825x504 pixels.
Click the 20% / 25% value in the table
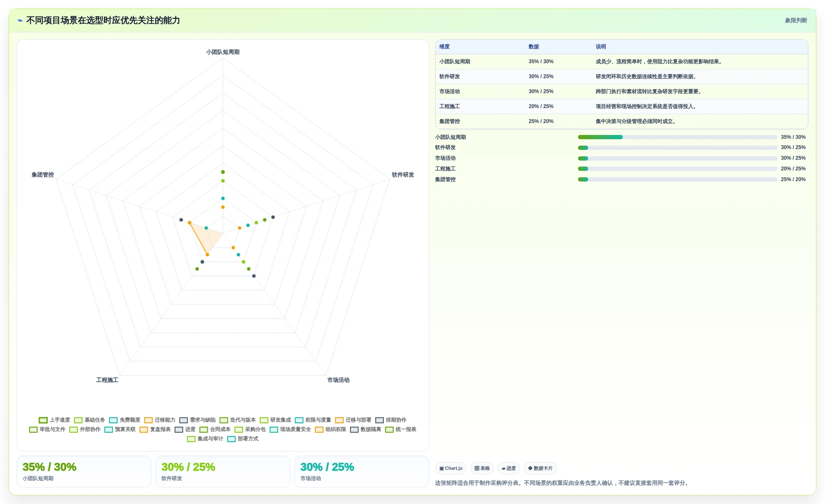(x=541, y=107)
